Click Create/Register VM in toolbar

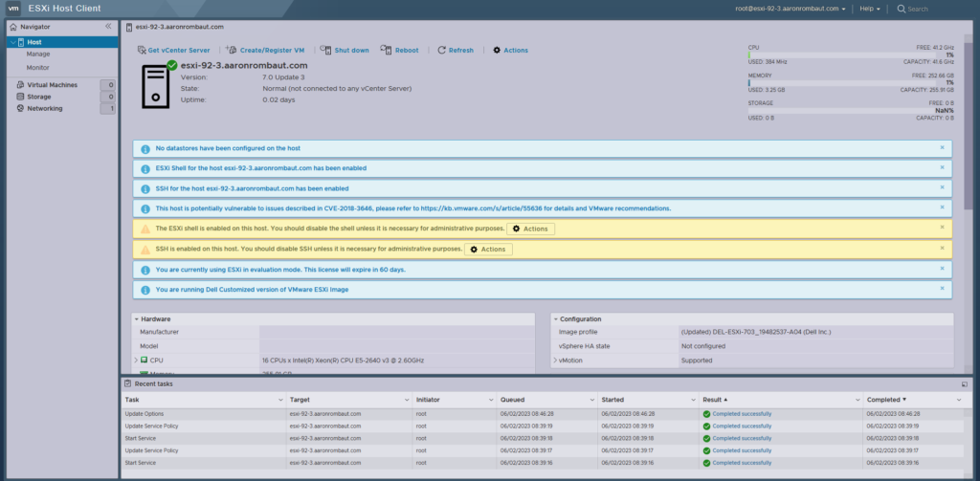pos(233,50)
